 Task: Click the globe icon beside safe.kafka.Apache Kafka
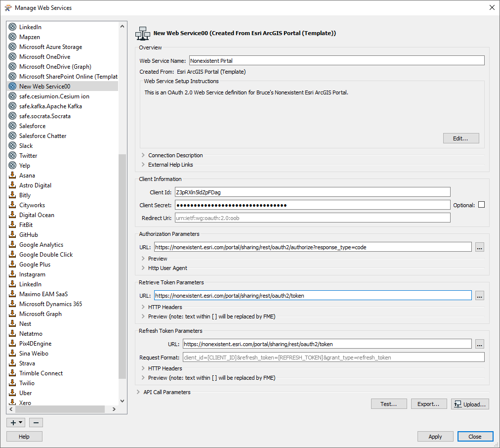(12, 106)
